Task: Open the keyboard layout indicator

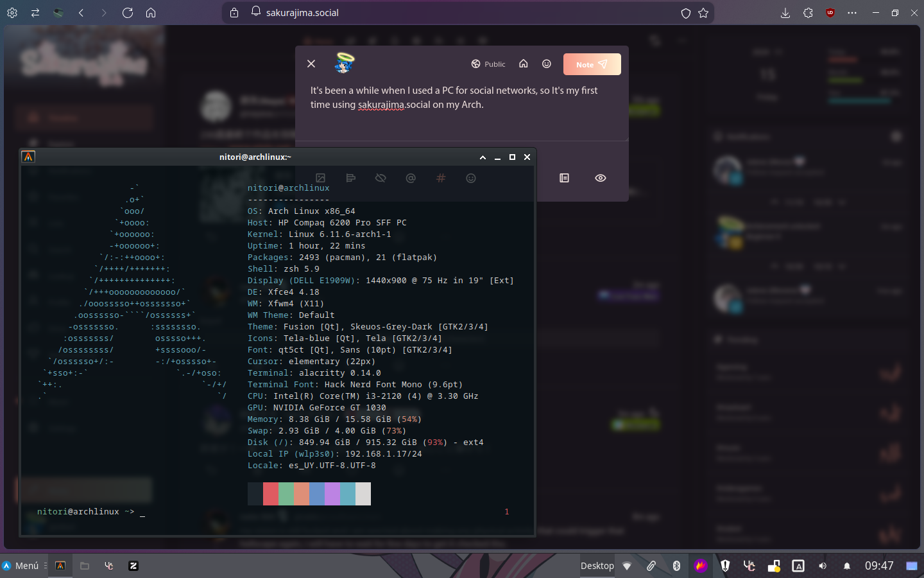Action: tap(798, 566)
